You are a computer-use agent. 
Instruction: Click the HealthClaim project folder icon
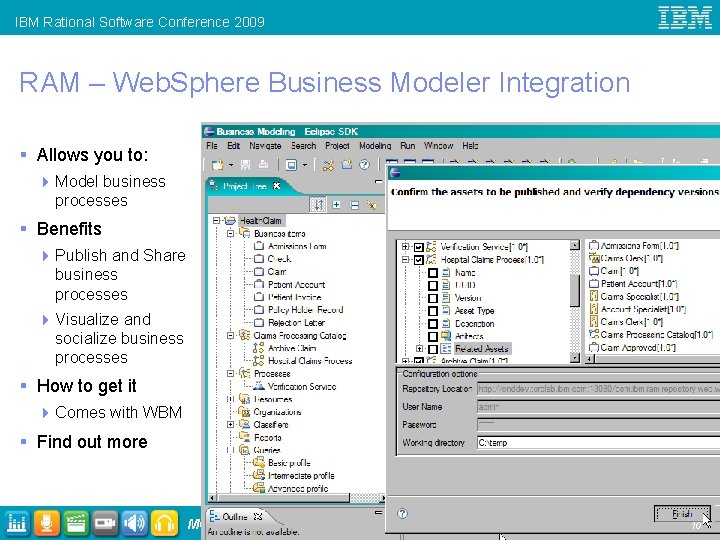230,221
